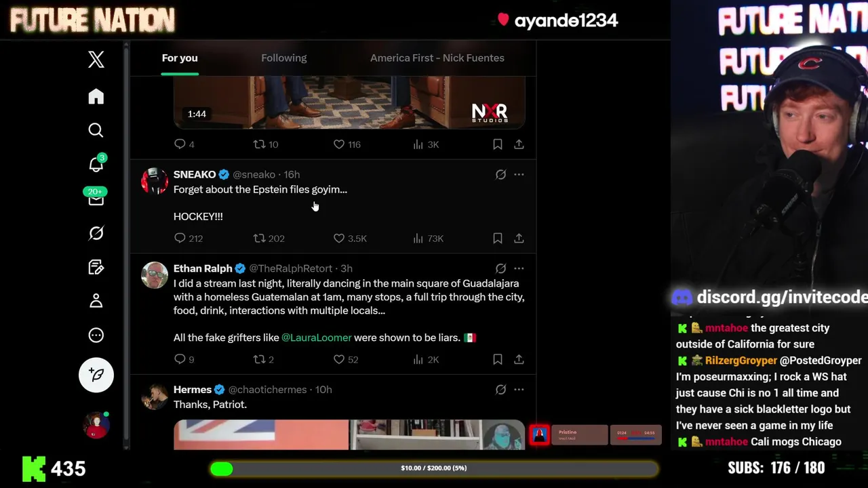Reply to the SNEAKO post

tap(180, 238)
